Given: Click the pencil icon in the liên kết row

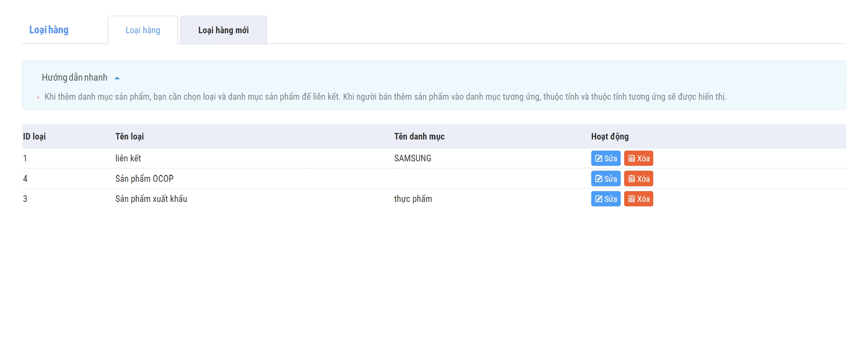Looking at the screenshot, I should pos(598,158).
